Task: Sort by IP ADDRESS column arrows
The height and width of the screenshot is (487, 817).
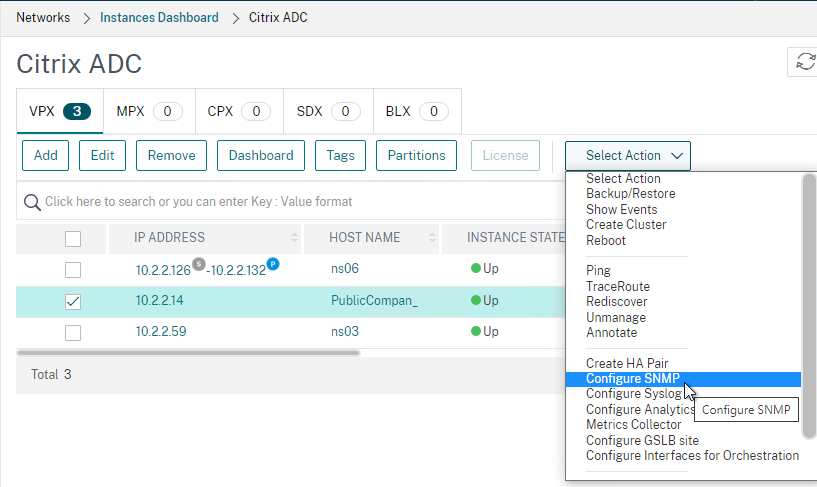Action: pos(294,238)
